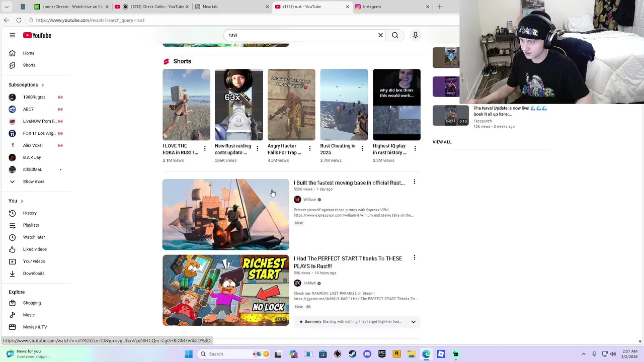
Task: Expand the 'You' section chevron
Action: [22, 201]
